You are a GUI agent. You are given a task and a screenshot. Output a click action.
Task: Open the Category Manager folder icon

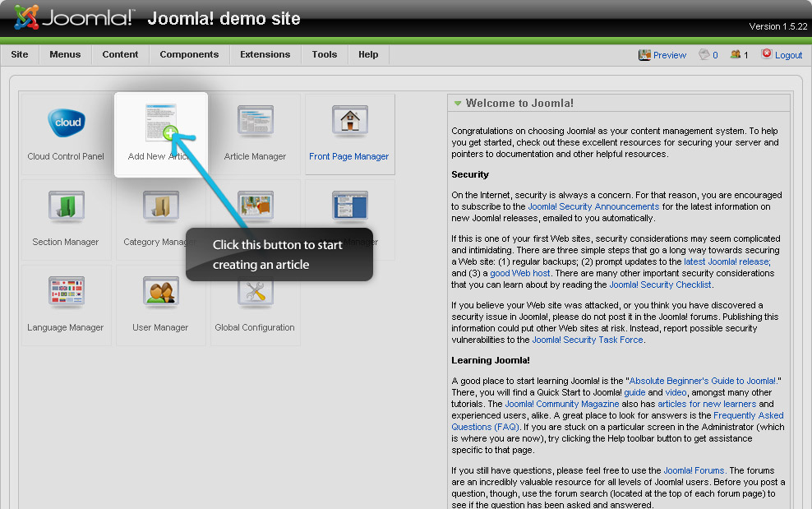[160, 206]
